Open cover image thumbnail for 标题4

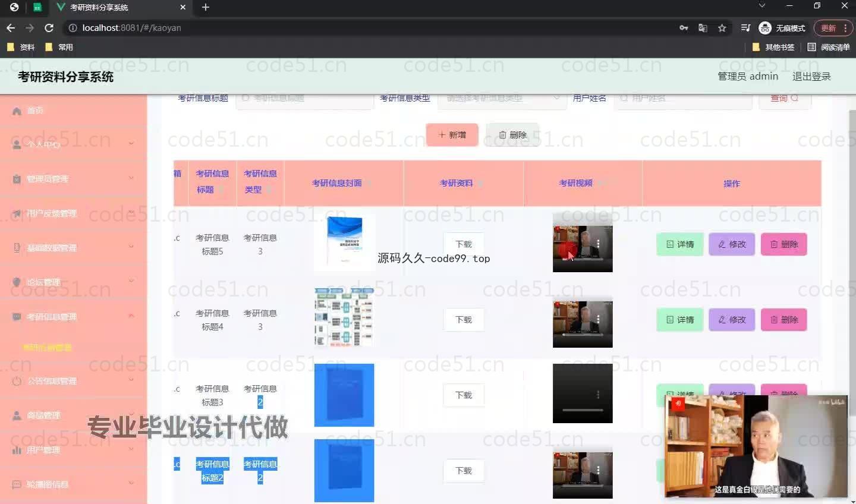[344, 317]
